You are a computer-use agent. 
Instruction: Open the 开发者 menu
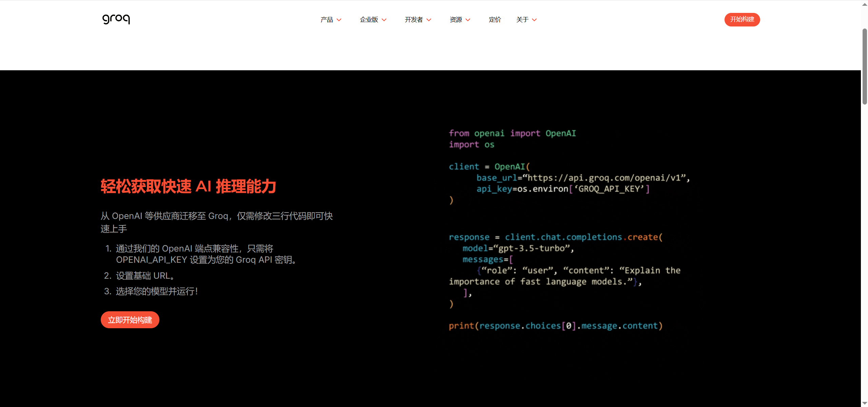(413, 20)
